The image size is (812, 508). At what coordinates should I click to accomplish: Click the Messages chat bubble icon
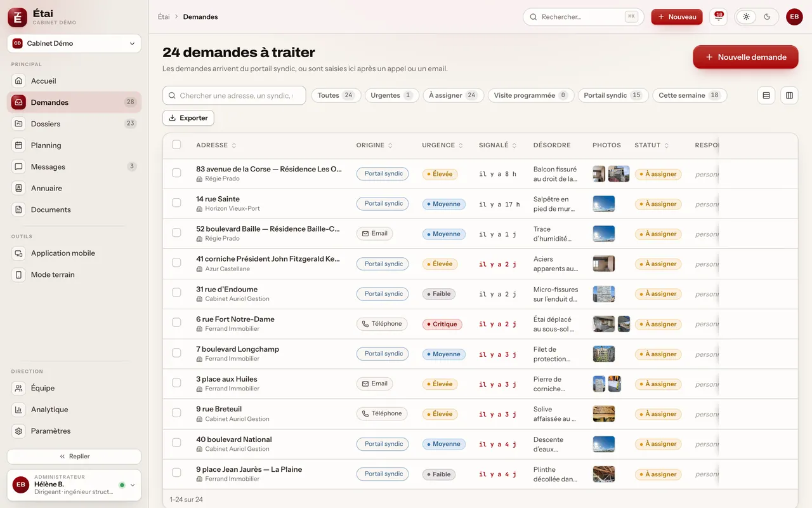point(19,167)
